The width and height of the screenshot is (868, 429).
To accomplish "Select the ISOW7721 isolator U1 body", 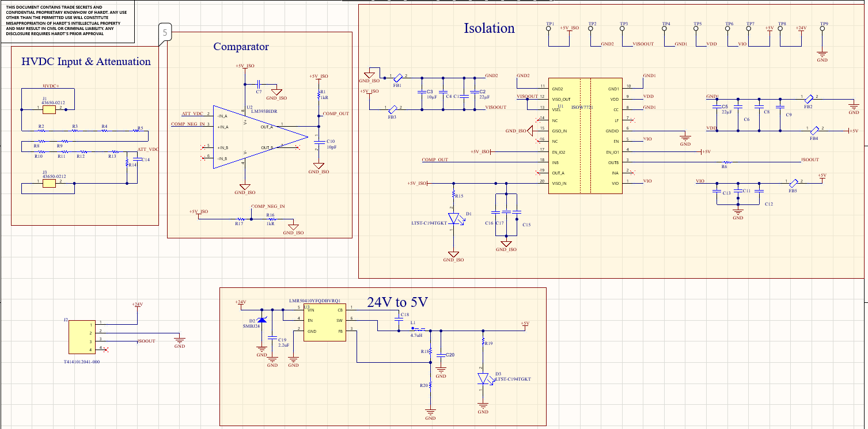I will [x=585, y=136].
